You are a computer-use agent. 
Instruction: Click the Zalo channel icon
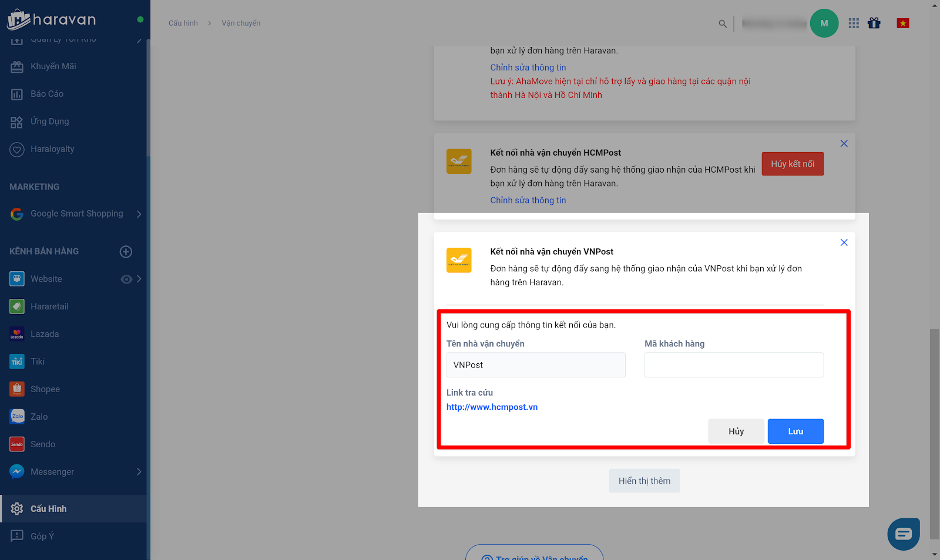[x=17, y=417]
